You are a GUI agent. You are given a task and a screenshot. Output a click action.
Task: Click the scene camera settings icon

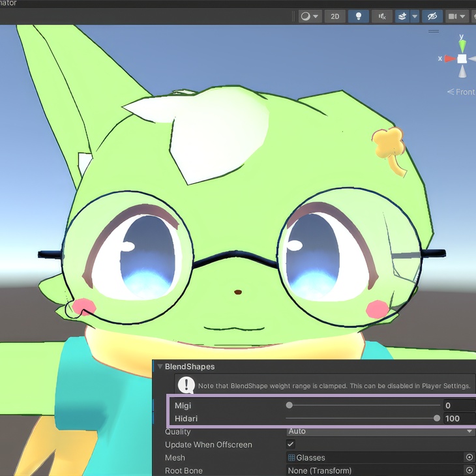456,16
